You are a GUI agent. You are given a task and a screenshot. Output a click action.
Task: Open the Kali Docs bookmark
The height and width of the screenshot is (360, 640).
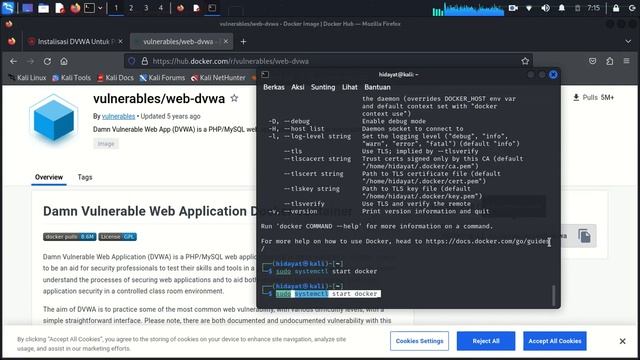[116, 78]
